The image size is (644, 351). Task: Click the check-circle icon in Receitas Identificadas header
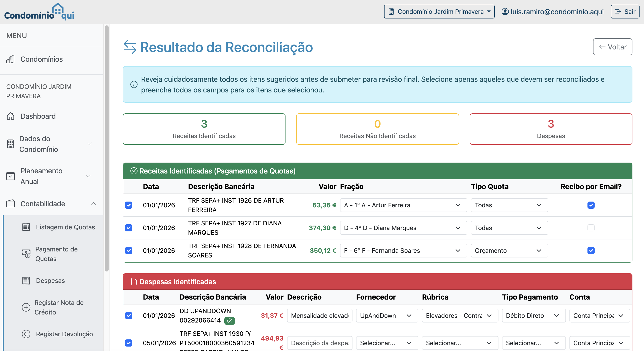(134, 171)
